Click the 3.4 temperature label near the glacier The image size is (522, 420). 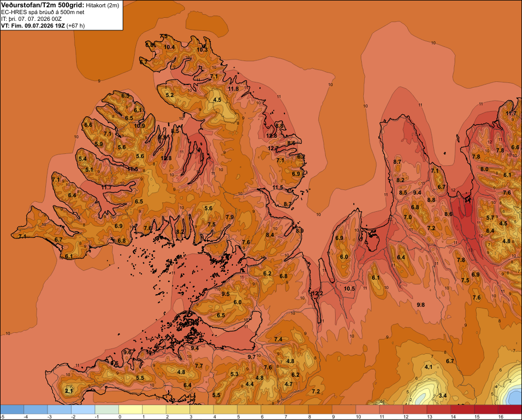tap(443, 395)
